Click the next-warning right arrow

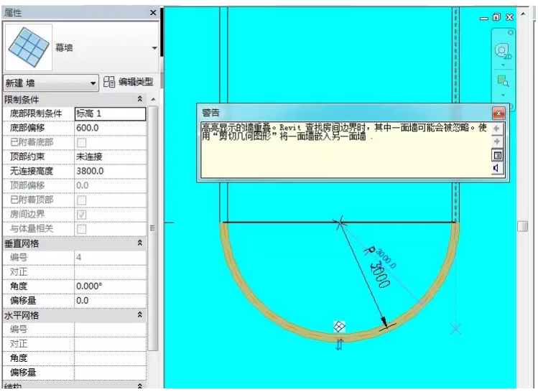coord(496,141)
